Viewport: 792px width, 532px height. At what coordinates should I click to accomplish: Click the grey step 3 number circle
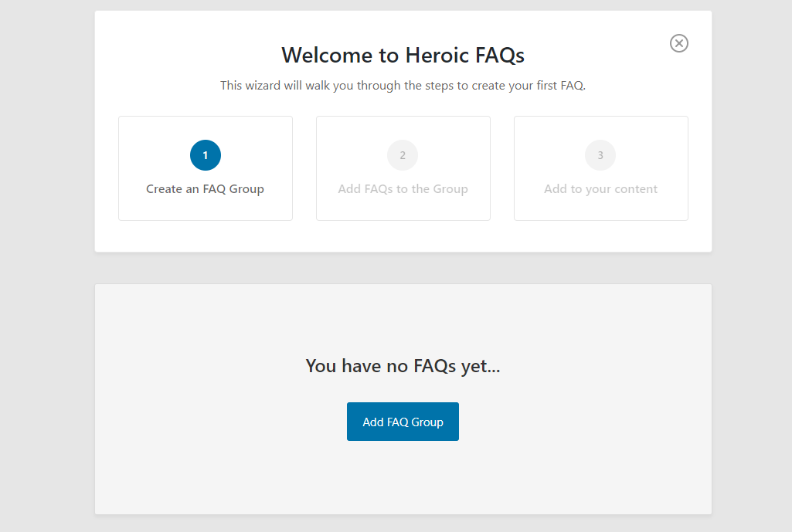[600, 155]
